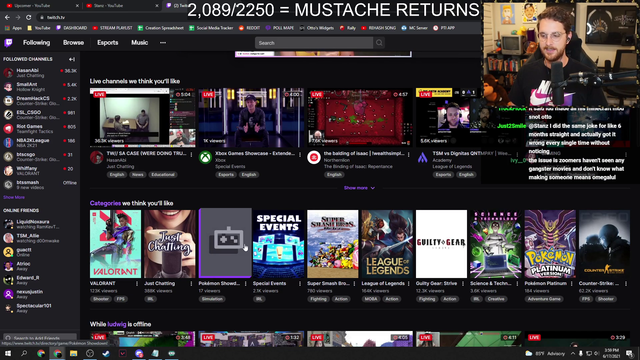Open the REDDIT bookmark
The image size is (640, 360).
[x=249, y=28]
